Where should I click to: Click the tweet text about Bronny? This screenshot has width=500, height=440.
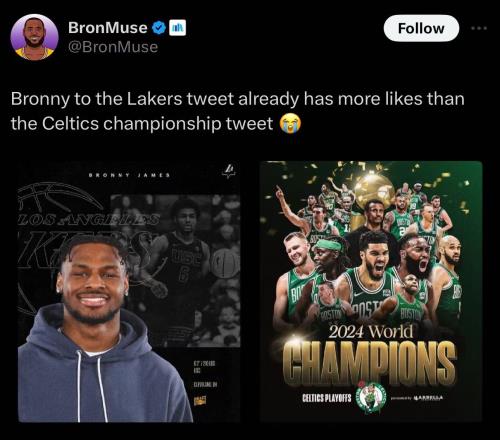click(238, 111)
